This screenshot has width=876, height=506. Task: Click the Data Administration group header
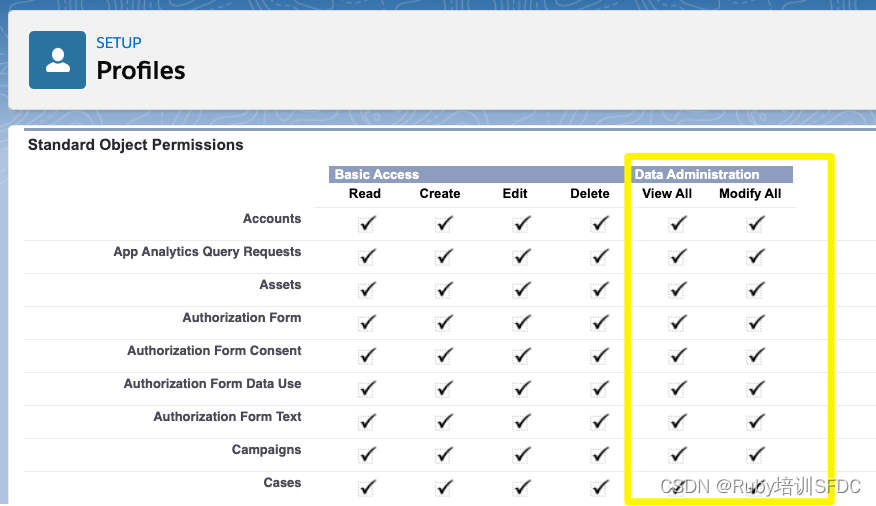[x=712, y=174]
